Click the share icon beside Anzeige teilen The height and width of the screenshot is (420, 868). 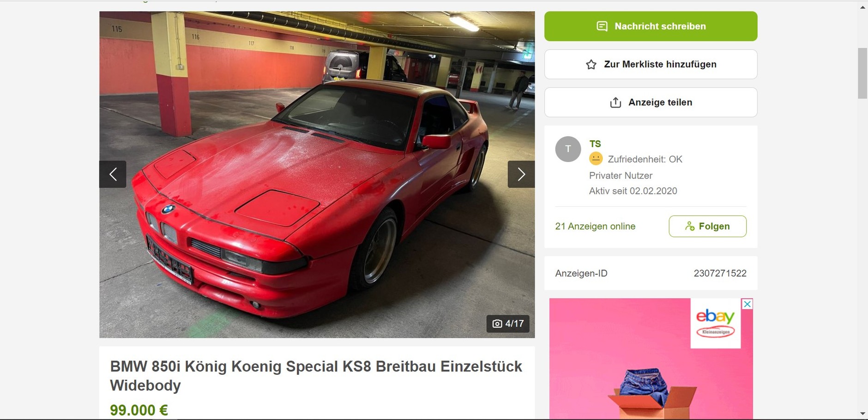(615, 102)
